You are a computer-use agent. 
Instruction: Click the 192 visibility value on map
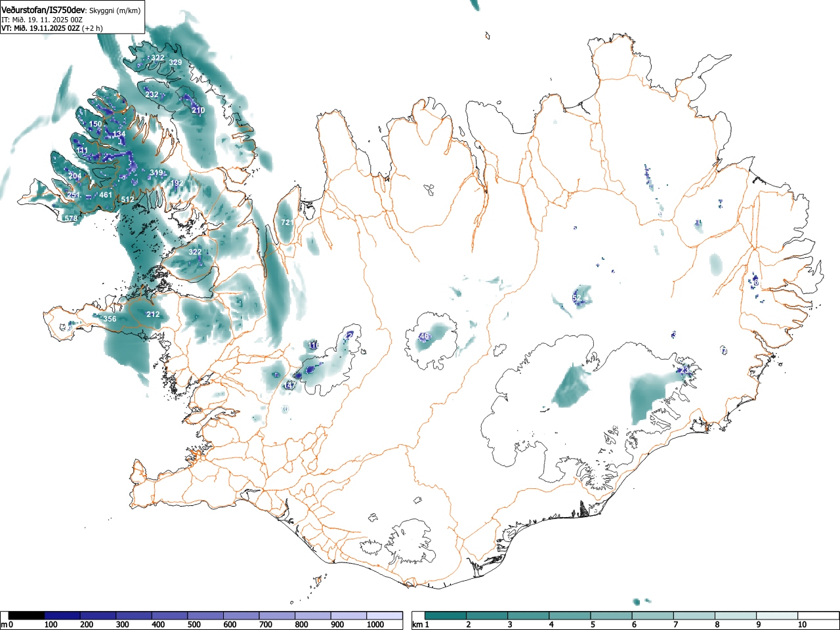177,183
